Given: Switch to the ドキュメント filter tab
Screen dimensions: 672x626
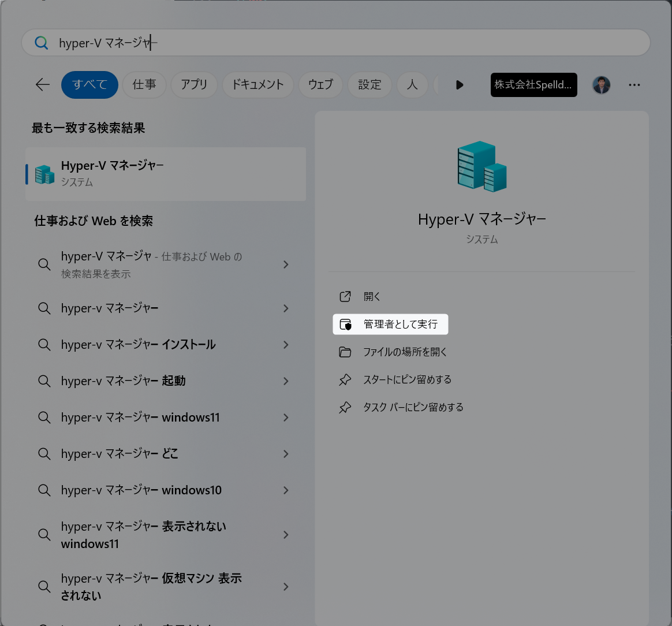Looking at the screenshot, I should (x=258, y=84).
